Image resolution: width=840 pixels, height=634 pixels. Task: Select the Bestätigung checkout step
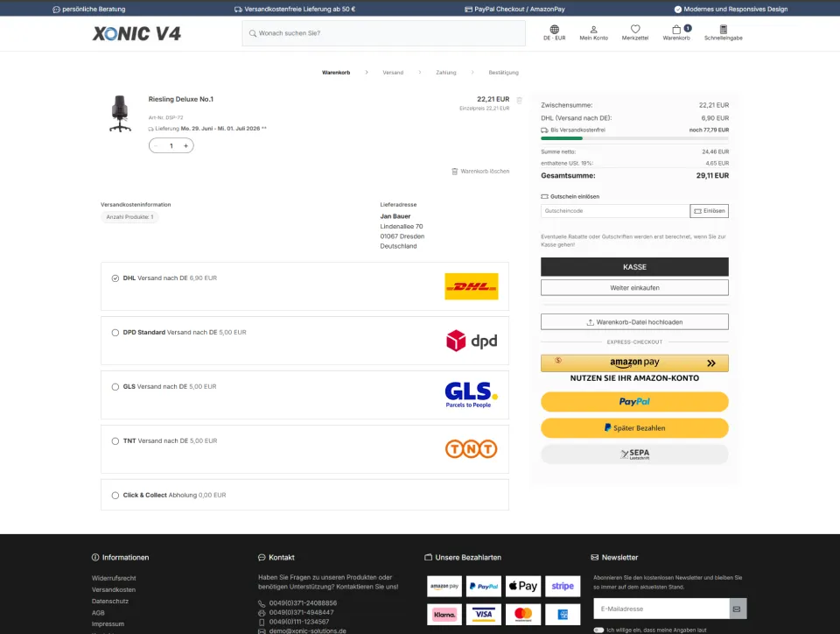pos(504,73)
